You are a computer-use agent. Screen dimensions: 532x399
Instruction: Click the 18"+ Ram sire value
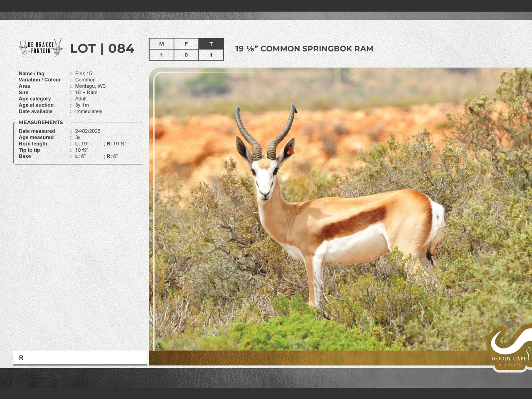86,93
